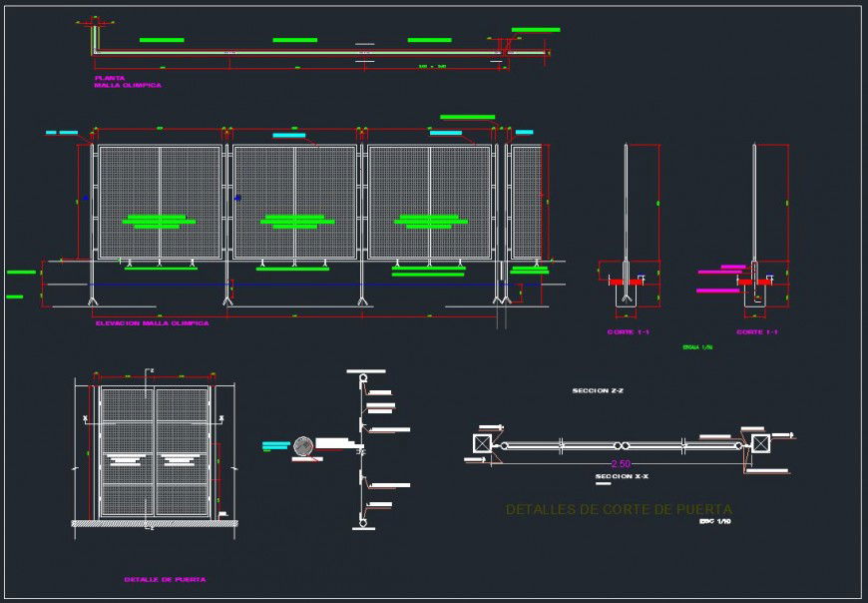Select the DETALLE DE PUERTA label
Image resolution: width=868 pixels, height=603 pixels.
click(165, 579)
